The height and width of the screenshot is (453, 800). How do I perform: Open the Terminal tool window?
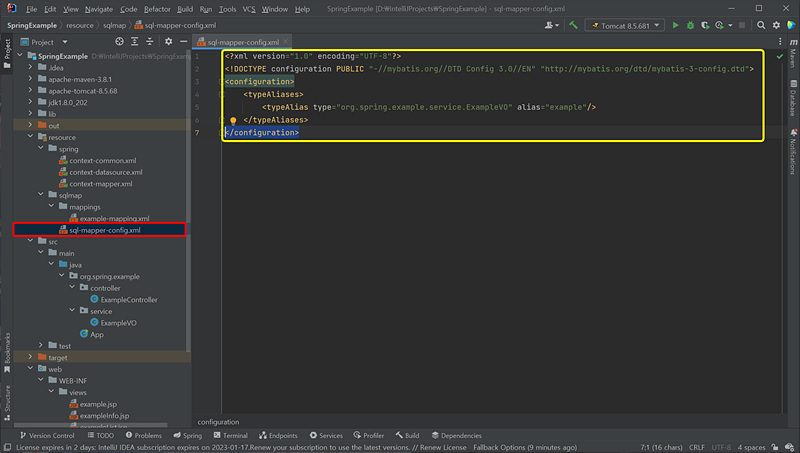231,435
